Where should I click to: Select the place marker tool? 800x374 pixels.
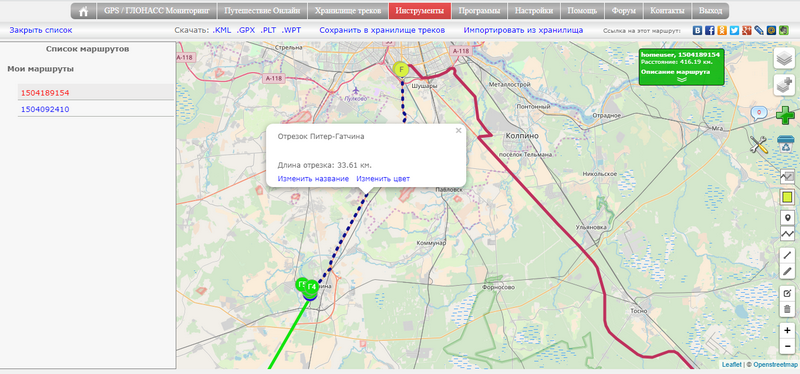click(x=788, y=218)
